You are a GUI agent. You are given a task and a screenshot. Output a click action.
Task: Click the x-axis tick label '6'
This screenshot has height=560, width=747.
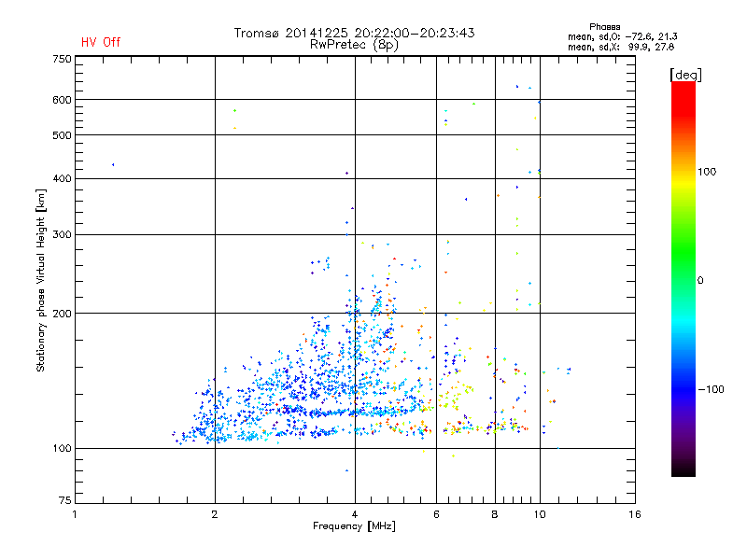(436, 514)
